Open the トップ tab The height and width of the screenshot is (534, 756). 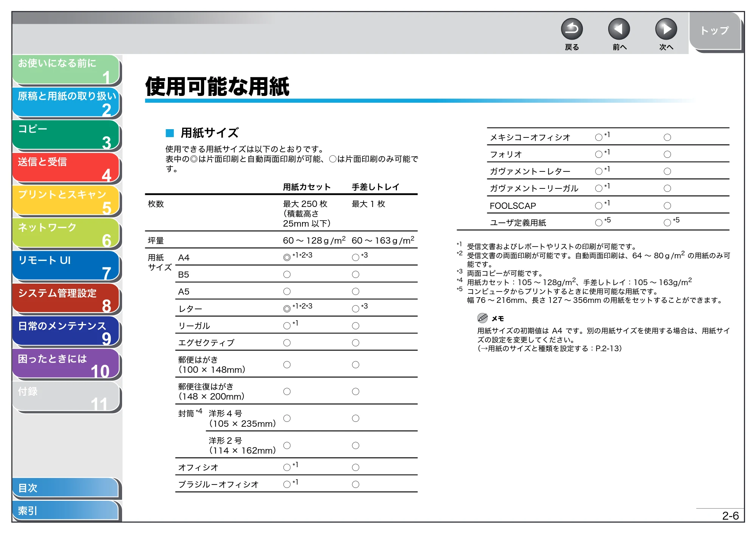(714, 31)
